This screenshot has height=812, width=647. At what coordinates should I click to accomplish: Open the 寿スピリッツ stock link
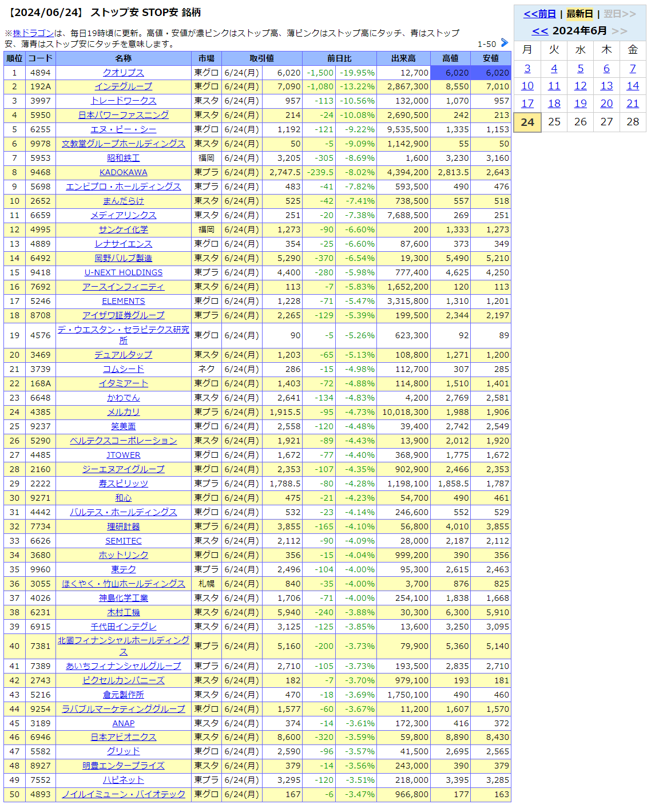coord(124,484)
